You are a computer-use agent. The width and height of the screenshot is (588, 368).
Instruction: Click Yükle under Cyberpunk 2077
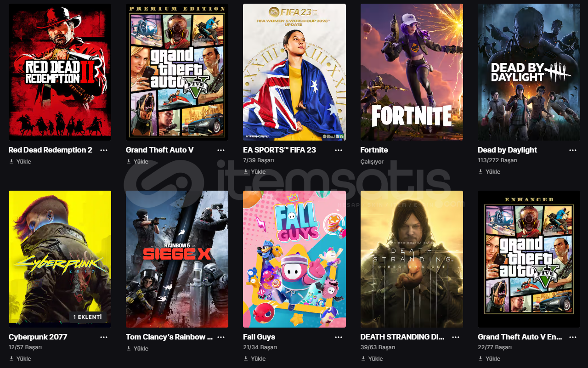pos(20,359)
